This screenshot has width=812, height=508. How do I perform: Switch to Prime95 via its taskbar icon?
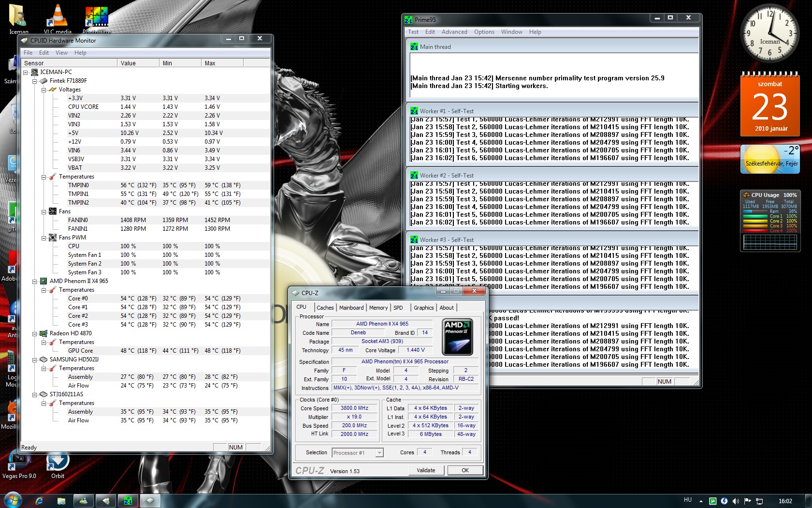(x=128, y=501)
